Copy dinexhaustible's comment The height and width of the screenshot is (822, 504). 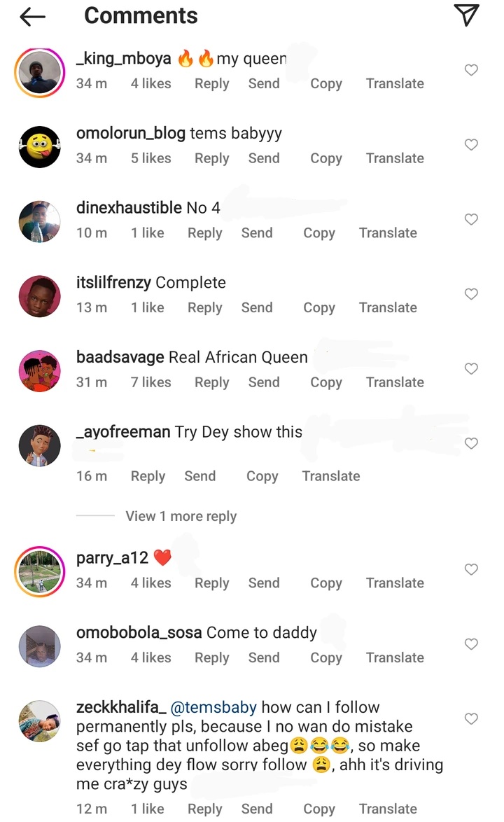319,232
